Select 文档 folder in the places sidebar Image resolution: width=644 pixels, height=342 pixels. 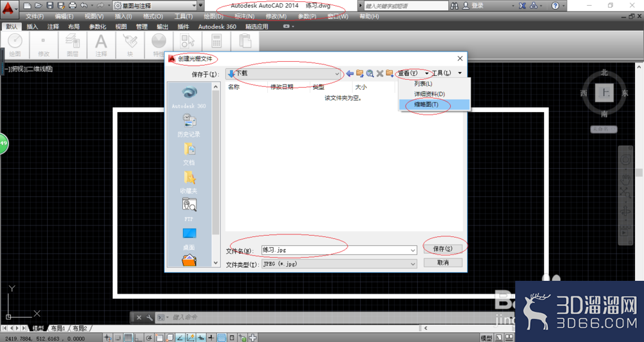[x=189, y=153]
